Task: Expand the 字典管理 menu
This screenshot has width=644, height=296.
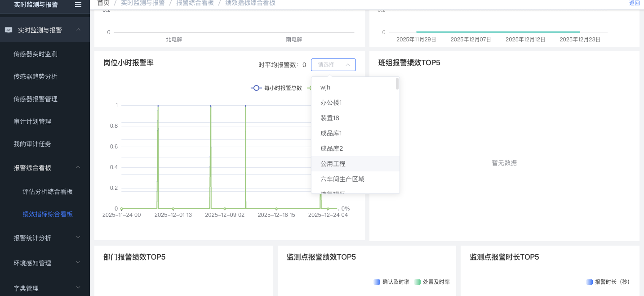Action: point(78,288)
